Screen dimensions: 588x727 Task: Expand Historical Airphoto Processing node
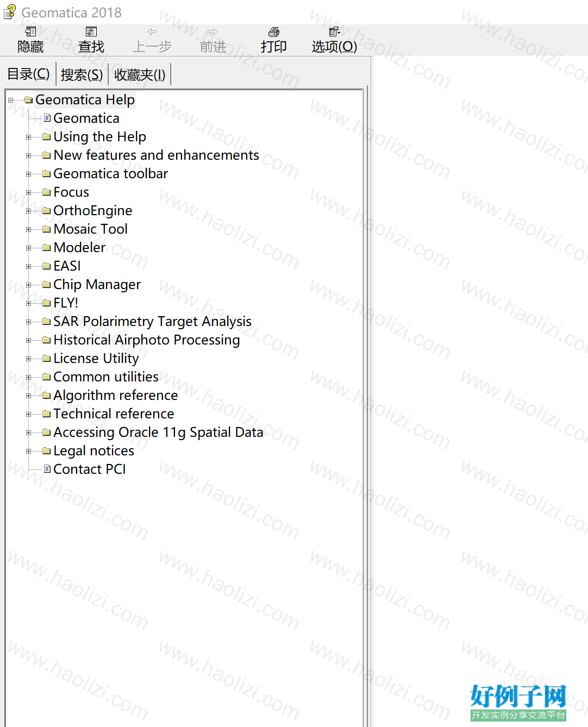click(x=28, y=340)
